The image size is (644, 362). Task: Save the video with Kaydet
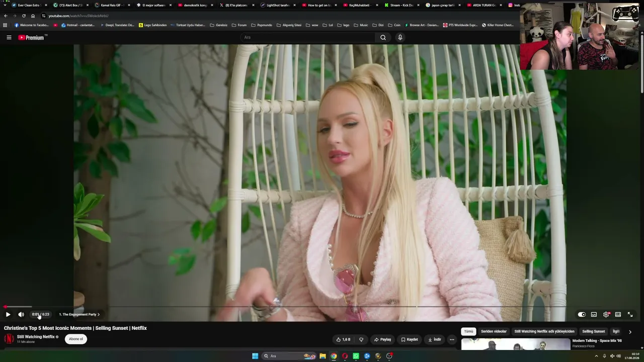(410, 339)
